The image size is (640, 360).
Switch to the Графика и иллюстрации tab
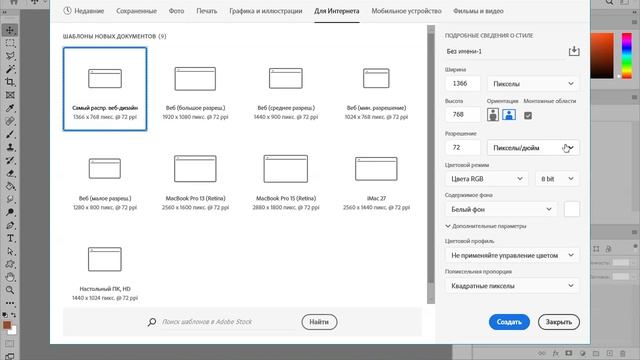(266, 11)
